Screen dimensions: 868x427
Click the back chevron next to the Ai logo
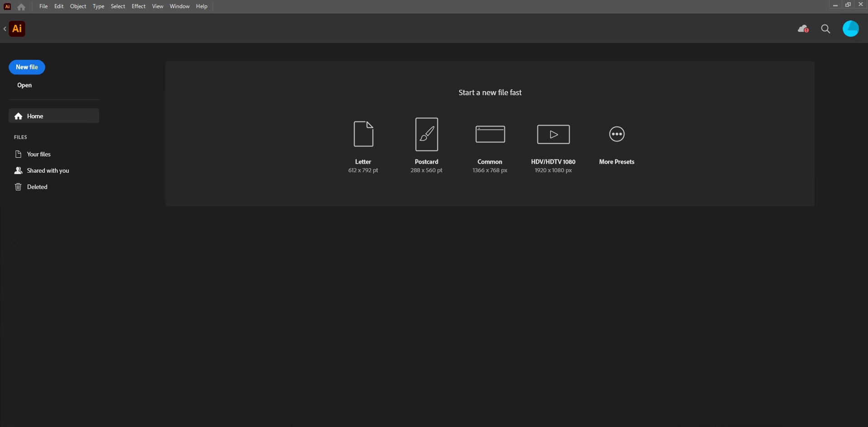pos(5,29)
